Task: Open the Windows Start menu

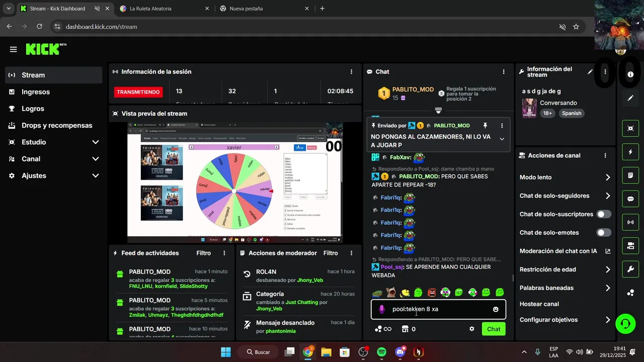Action: tap(226, 352)
